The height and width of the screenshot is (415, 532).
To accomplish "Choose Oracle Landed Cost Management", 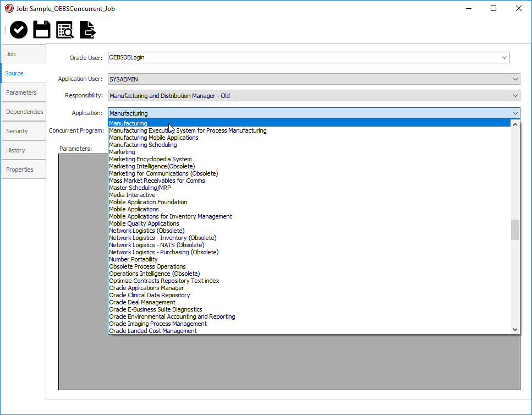I will pos(309,331).
